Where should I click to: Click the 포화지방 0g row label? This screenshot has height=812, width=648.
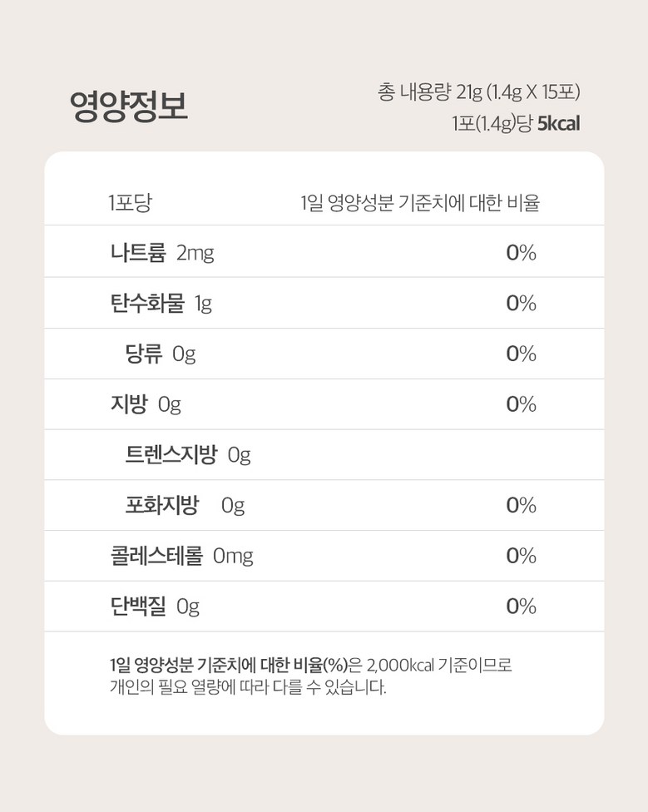pyautogui.click(x=185, y=506)
